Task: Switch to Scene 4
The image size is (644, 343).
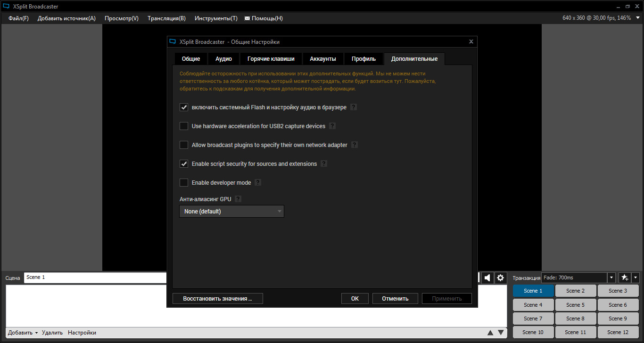Action: coord(533,305)
